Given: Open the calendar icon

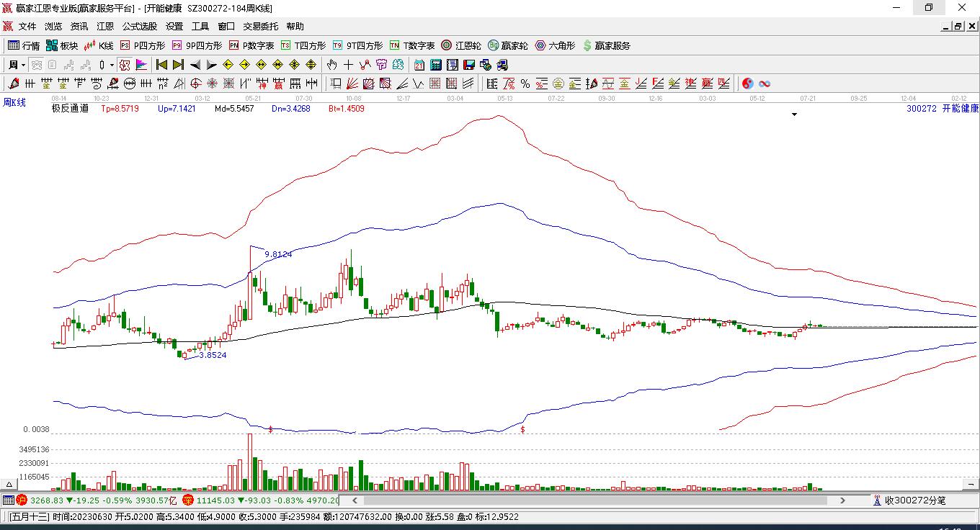Looking at the screenshot, I should [419, 65].
